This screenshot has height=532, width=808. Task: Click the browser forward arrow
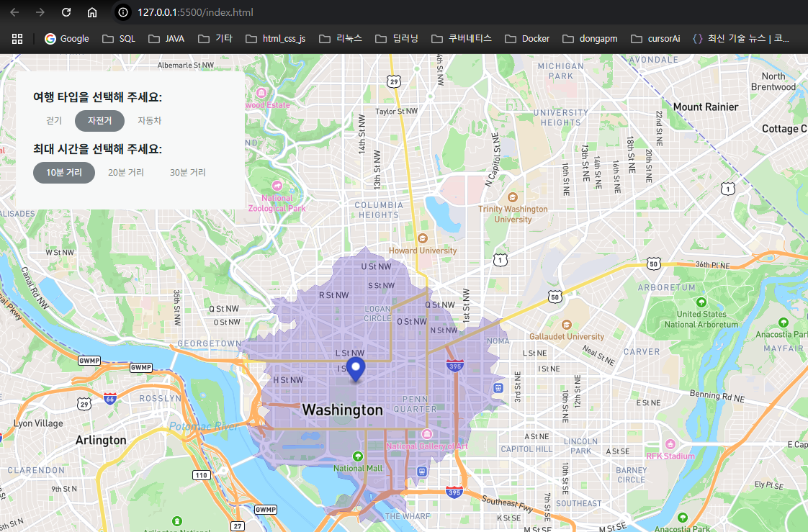[x=40, y=12]
